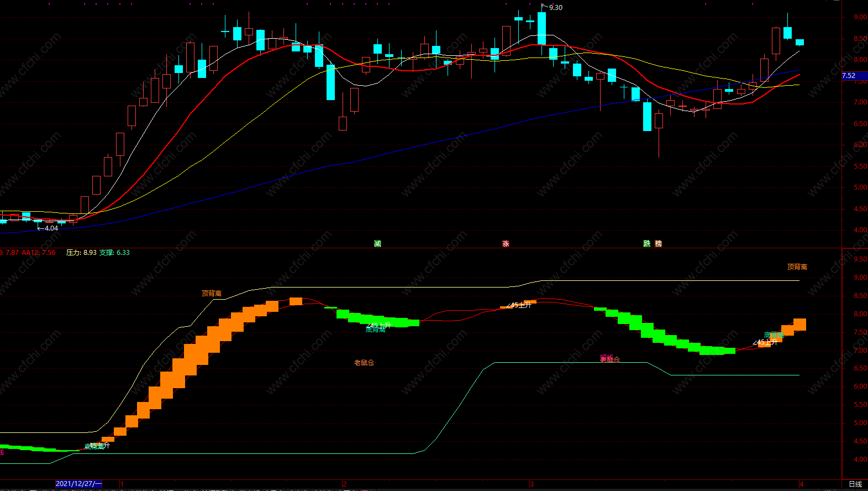Click the AA12: 7.56 indicator readout

coord(39,253)
